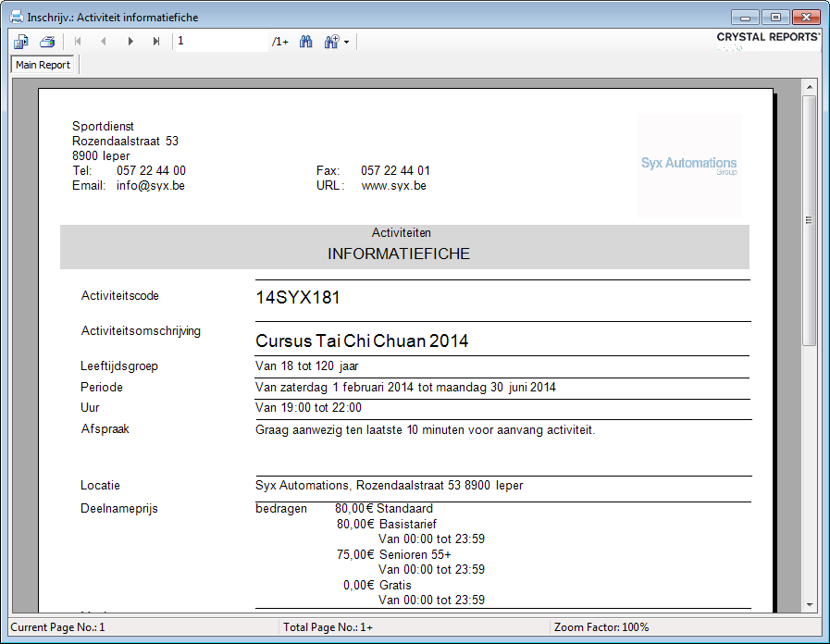
Task: Click the vertical scrollbar up arrow
Action: (x=810, y=87)
